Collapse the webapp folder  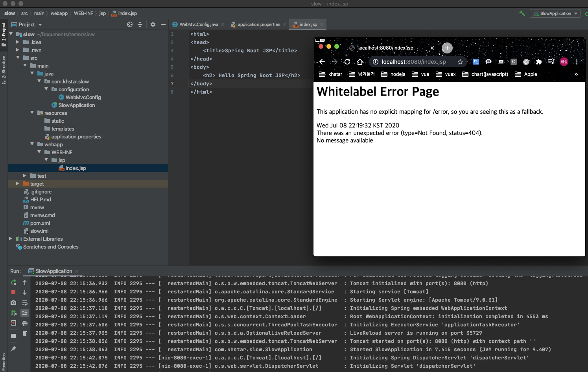pos(32,144)
